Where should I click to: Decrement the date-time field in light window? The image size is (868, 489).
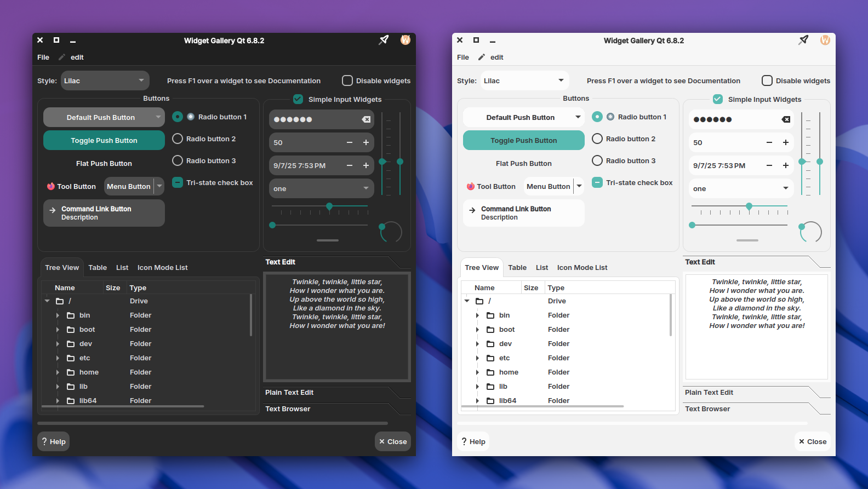point(769,165)
